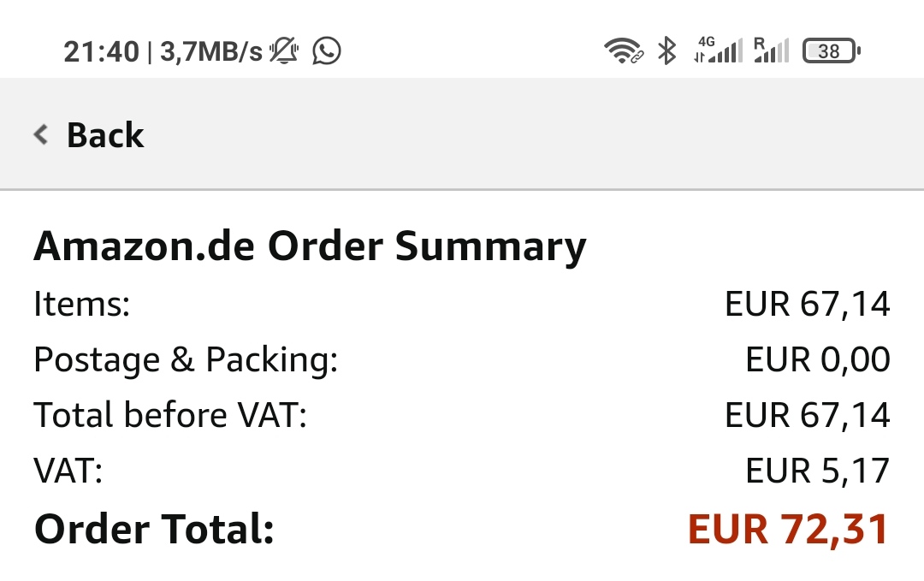Tap the back chevron arrow
The width and height of the screenshot is (924, 581).
tap(40, 134)
